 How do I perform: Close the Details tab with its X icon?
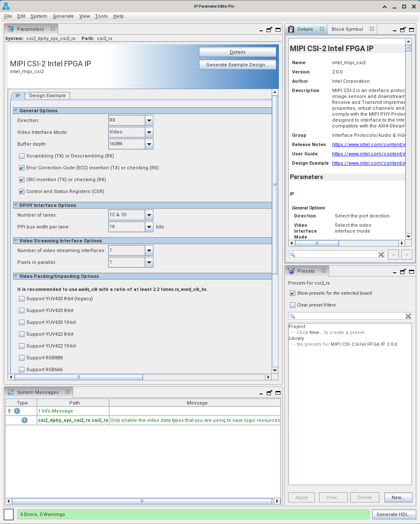pos(322,29)
